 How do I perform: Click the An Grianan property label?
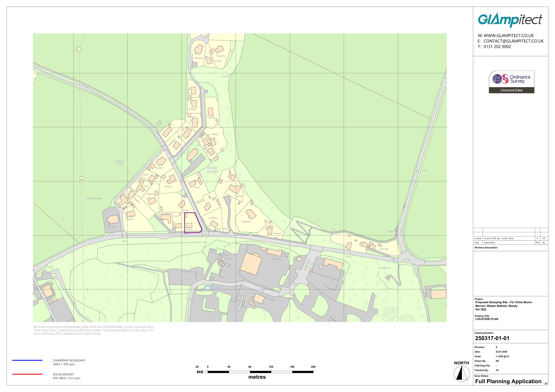point(213,218)
